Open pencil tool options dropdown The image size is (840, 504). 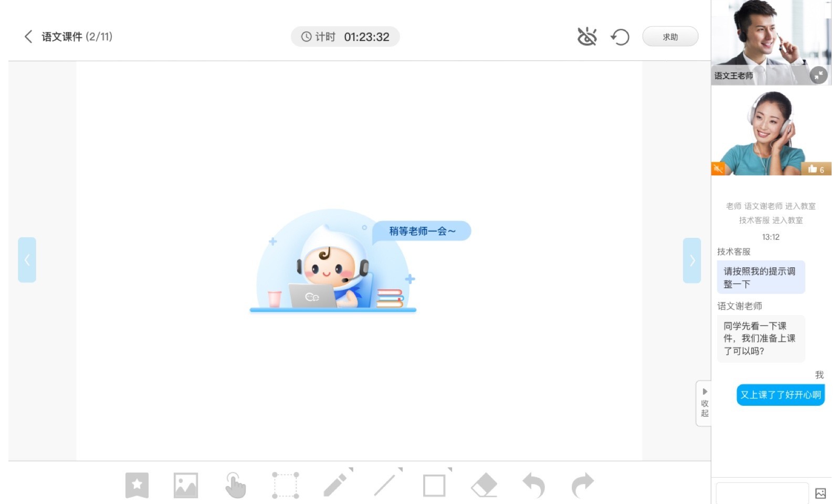tap(351, 469)
